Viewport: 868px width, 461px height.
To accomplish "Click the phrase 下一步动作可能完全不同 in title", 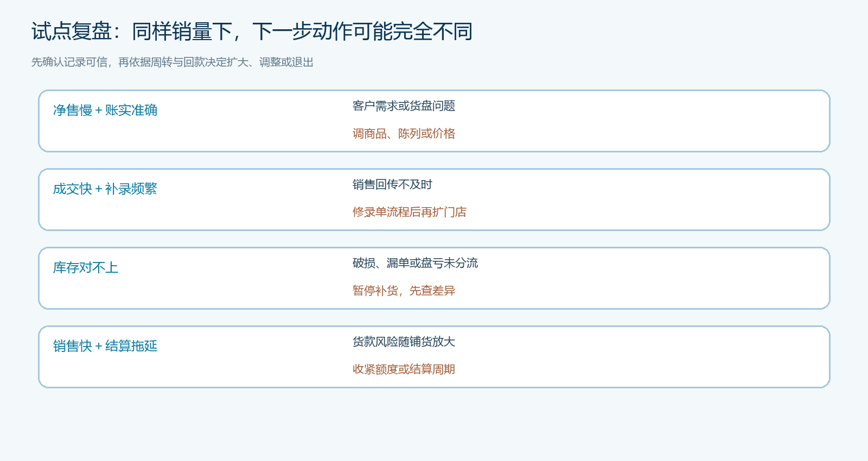I will (362, 31).
